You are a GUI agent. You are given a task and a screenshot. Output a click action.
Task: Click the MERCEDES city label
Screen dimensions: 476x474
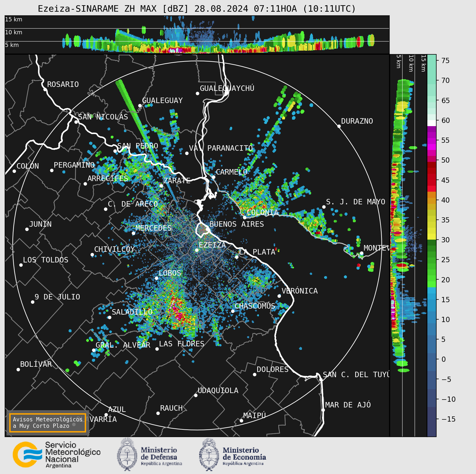[153, 228]
